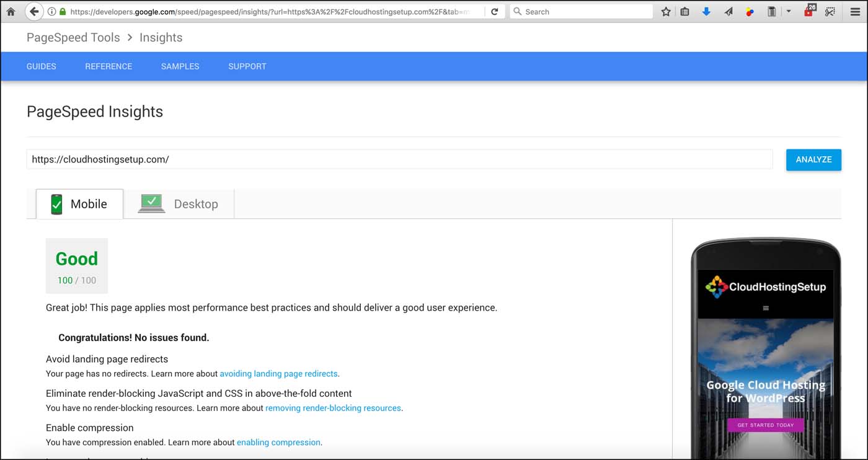The image size is (868, 460).
Task: Open PageSpeed Tools breadcrumb link
Action: 73,37
